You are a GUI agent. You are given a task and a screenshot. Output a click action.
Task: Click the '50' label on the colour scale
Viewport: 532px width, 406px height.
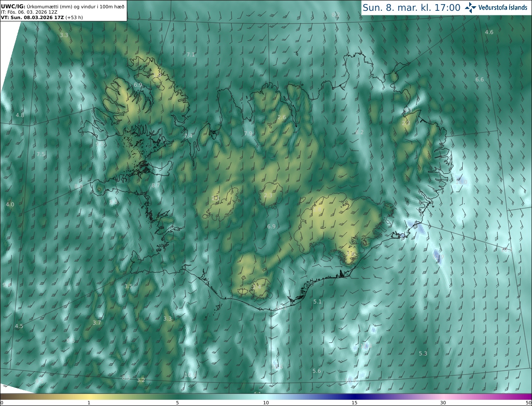528,403
